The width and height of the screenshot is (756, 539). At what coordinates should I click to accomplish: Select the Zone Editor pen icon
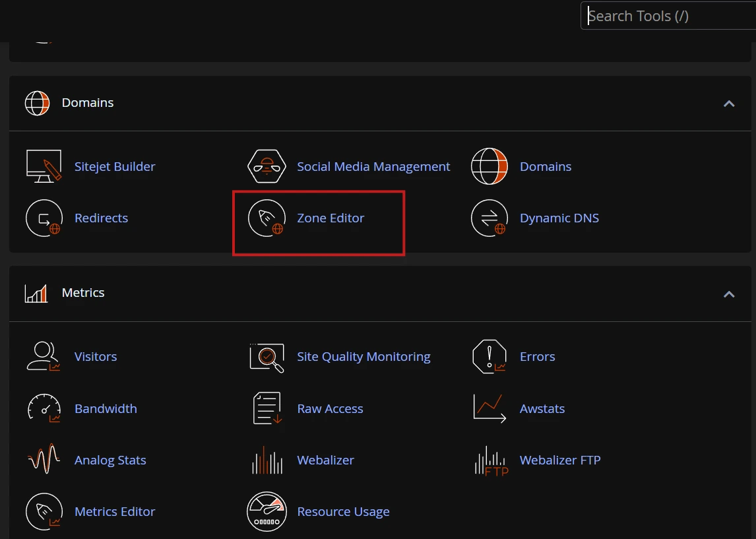point(267,218)
